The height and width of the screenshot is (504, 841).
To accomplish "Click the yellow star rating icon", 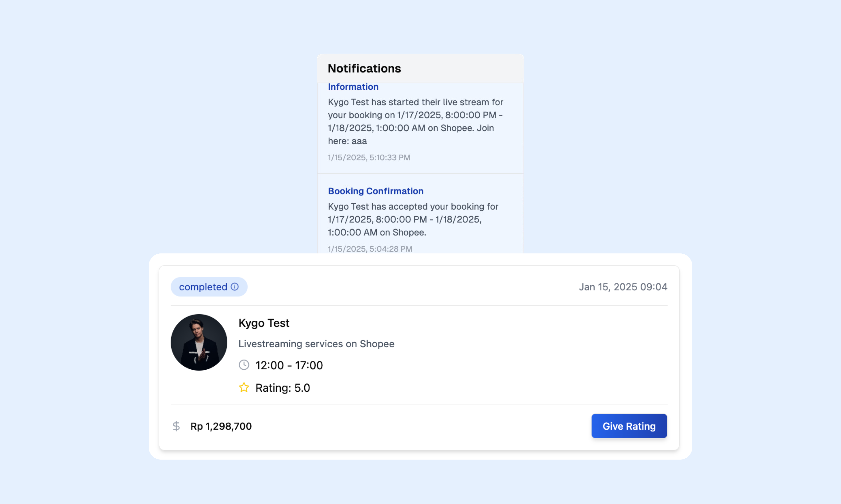I will (x=244, y=387).
